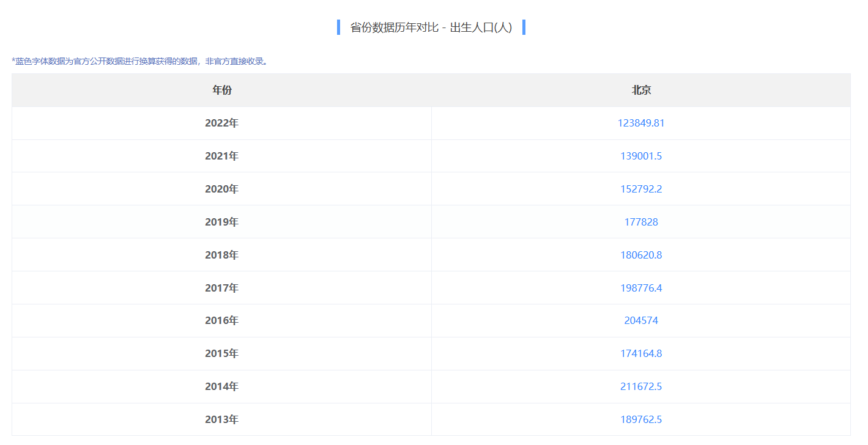Select the 2020年 row label
Viewport: 868px width, 445px height.
222,189
